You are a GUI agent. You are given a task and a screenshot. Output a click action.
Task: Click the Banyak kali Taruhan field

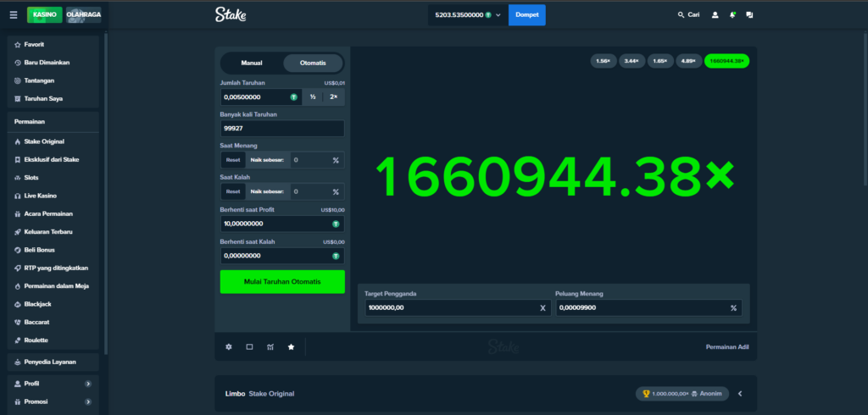282,129
